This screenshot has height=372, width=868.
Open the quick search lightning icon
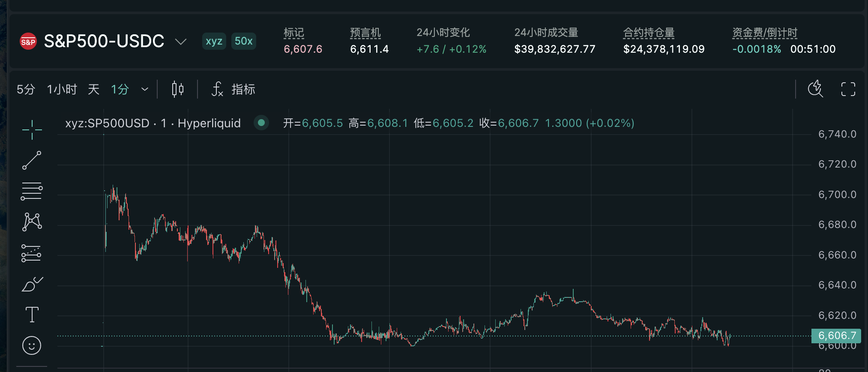point(815,89)
